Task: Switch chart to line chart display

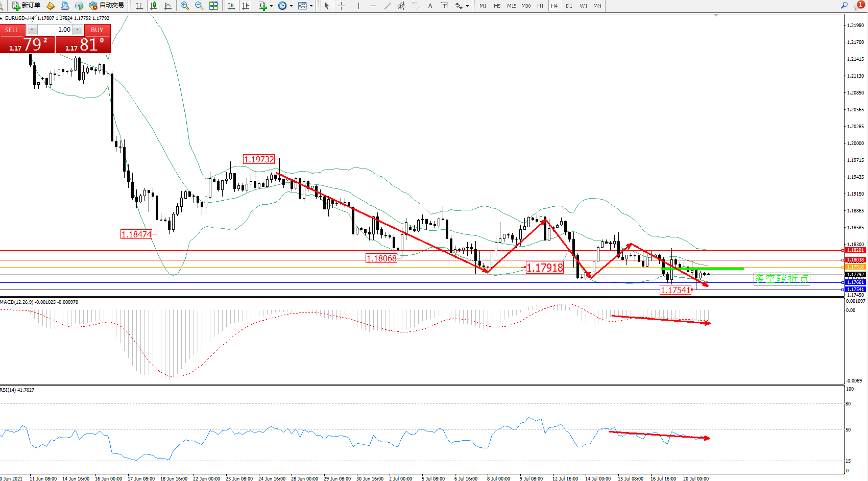Action: click(168, 6)
